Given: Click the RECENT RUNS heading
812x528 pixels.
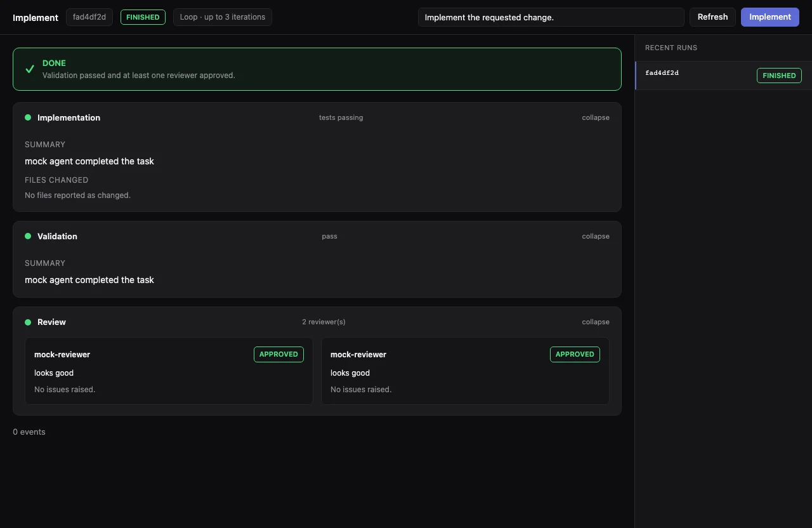Looking at the screenshot, I should point(671,48).
